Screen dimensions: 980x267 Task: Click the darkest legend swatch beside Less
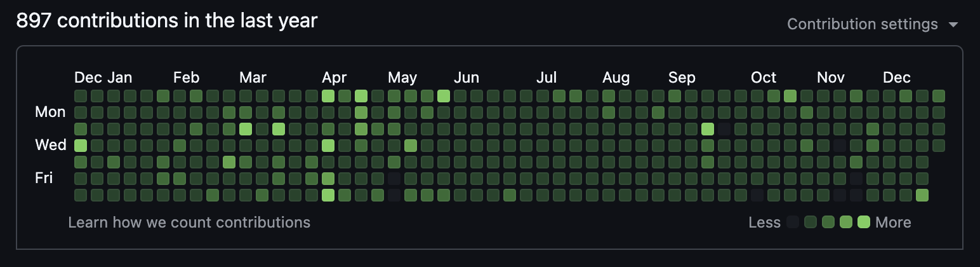click(x=793, y=222)
